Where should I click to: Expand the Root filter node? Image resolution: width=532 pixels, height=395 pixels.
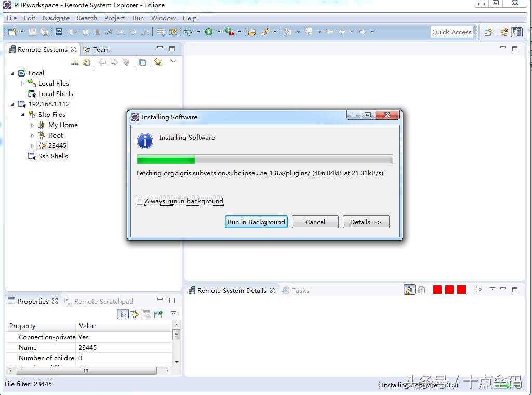pos(32,135)
